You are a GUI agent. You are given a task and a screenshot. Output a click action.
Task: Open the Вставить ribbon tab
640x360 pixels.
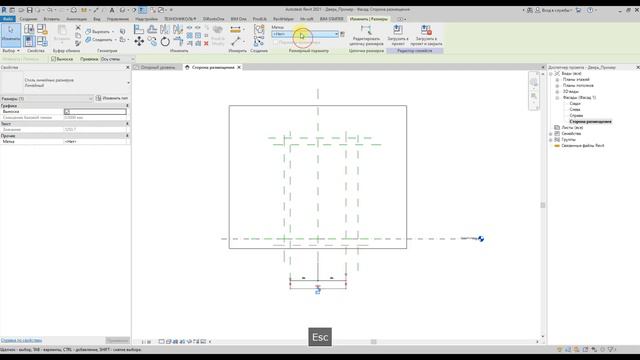pyautogui.click(x=51, y=19)
